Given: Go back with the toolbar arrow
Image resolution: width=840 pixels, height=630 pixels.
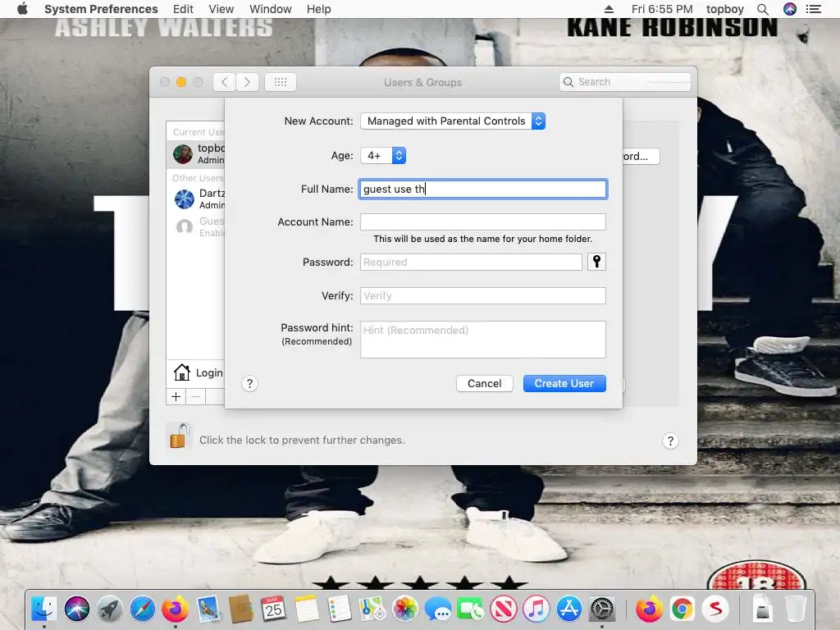Looking at the screenshot, I should 224,82.
